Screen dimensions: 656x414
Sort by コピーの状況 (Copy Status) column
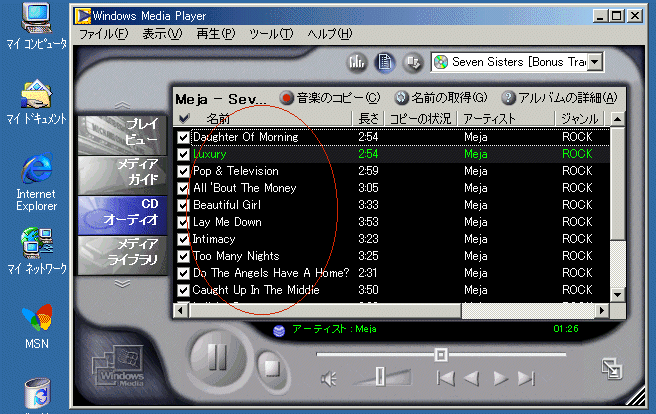[x=421, y=119]
